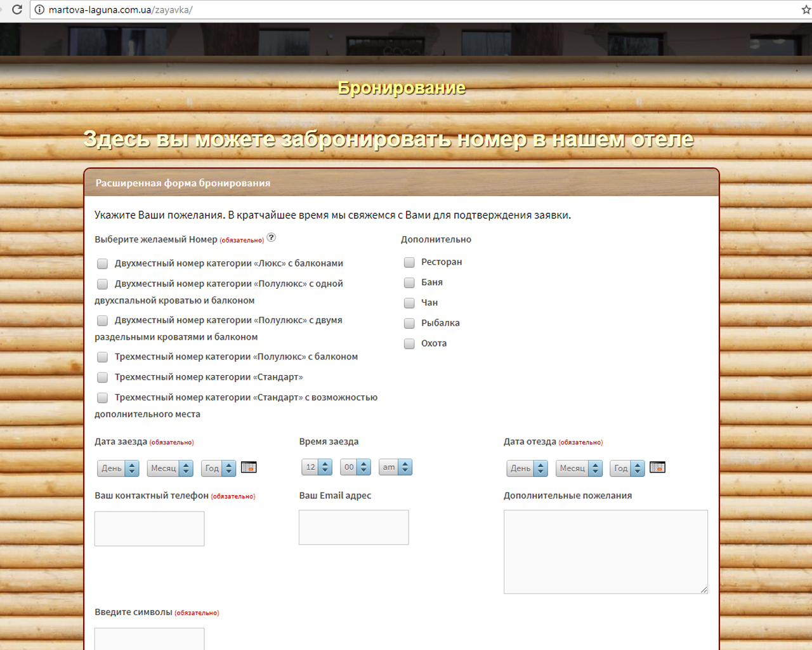Click the contact phone input field
This screenshot has height=650, width=812.
click(x=149, y=528)
